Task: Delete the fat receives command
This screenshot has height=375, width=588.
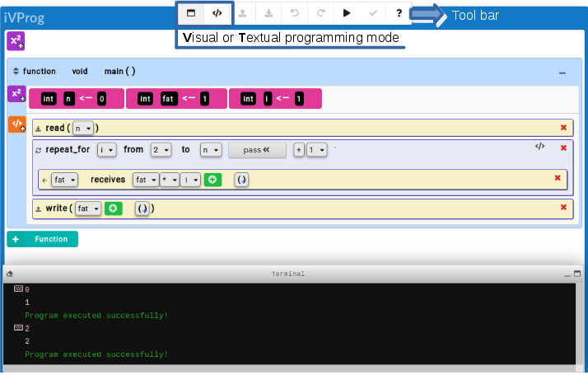Action: click(x=558, y=178)
